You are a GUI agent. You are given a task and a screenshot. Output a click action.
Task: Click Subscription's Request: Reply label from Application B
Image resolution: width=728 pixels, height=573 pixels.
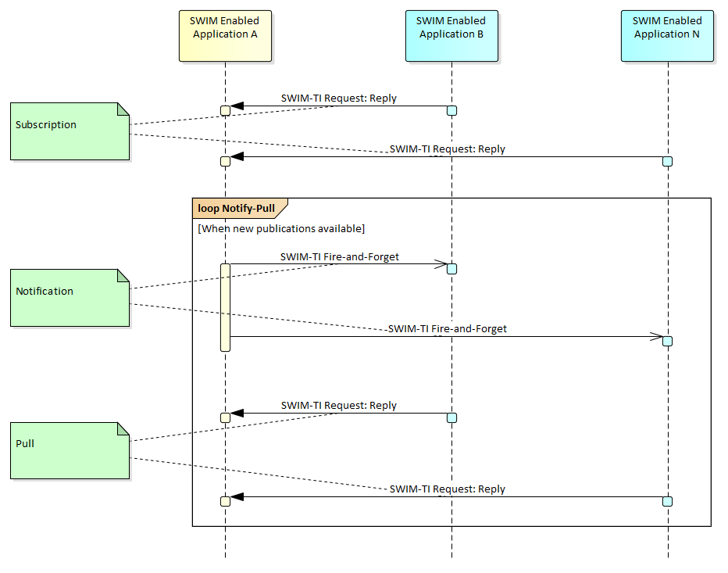[339, 98]
